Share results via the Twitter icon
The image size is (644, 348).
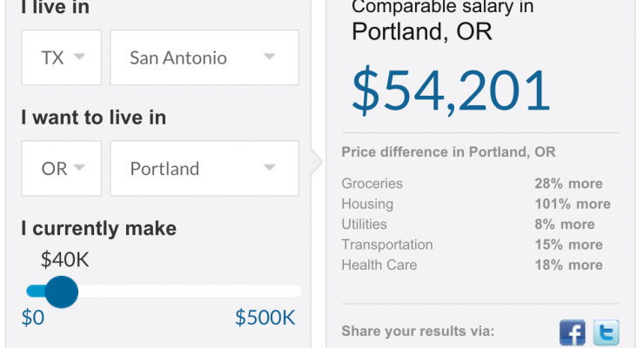tap(607, 333)
